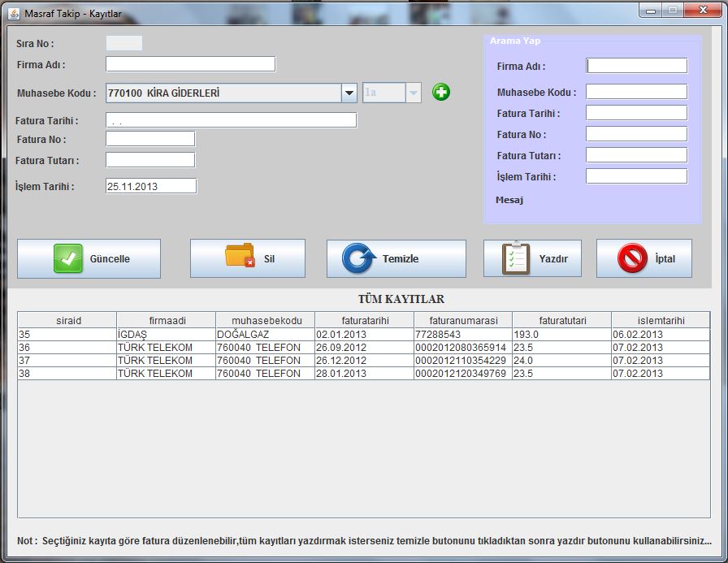
Task: Click invoice number 0002012120349769
Action: tap(463, 373)
